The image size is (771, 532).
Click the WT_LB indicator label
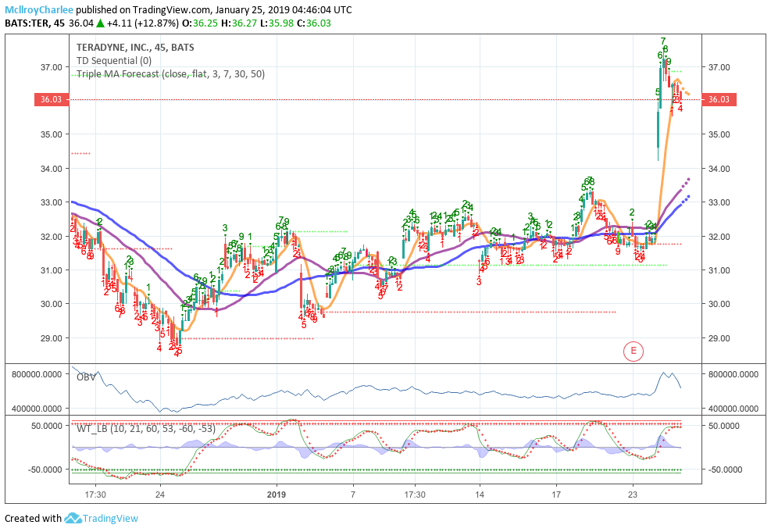tap(145, 429)
